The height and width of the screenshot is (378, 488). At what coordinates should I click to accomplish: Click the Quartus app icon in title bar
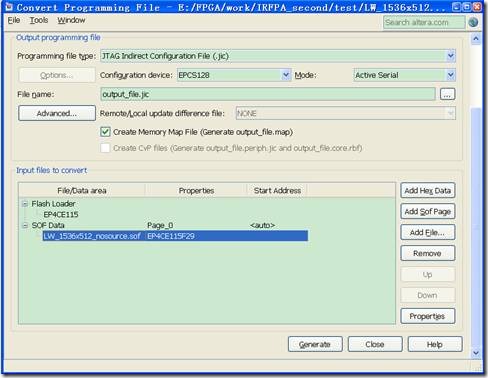pos(9,7)
